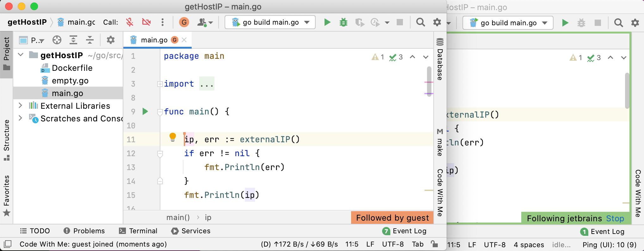Toggle the read-only lock icon in status bar
This screenshot has width=644, height=251.
tap(434, 244)
